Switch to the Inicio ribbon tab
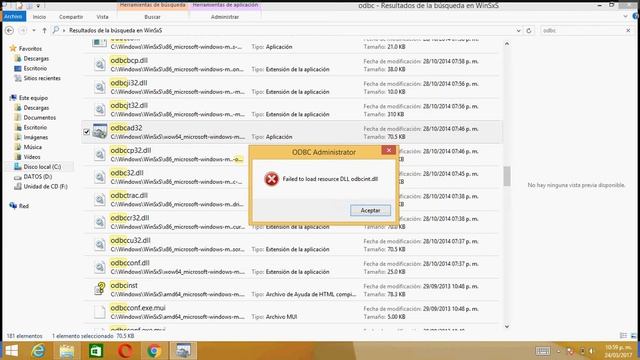Viewport: 640px width, 360px height. 39,17
